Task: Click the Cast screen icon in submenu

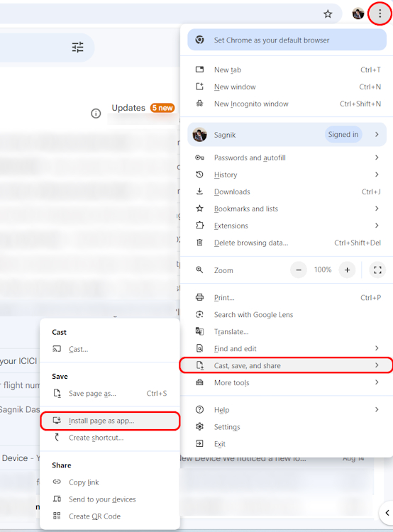Action: (x=57, y=349)
